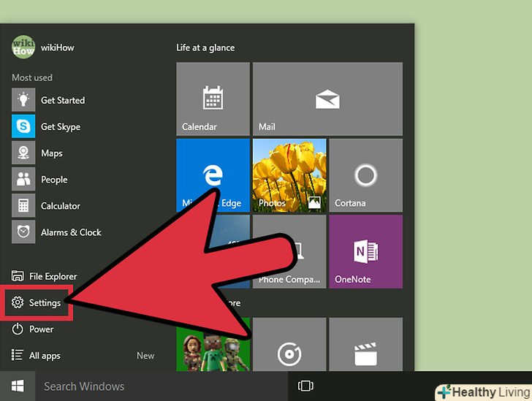Open the Get Started lightbulb icon
The width and height of the screenshot is (532, 401).
click(23, 100)
